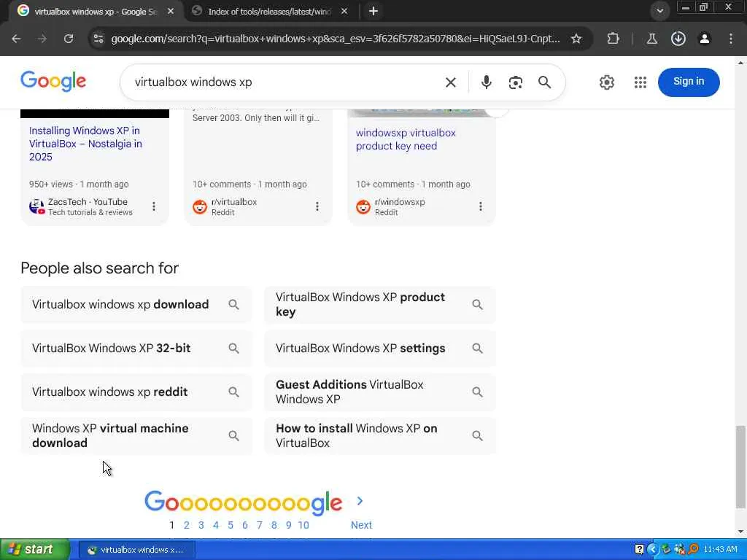The image size is (747, 560).
Task: Start voice search with microphone icon
Action: pos(486,82)
